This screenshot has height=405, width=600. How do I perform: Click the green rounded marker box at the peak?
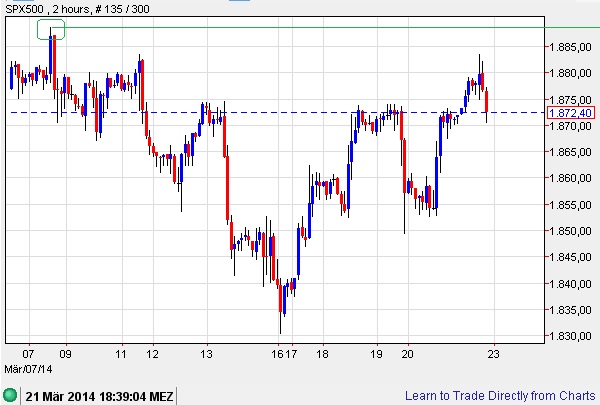tap(51, 29)
